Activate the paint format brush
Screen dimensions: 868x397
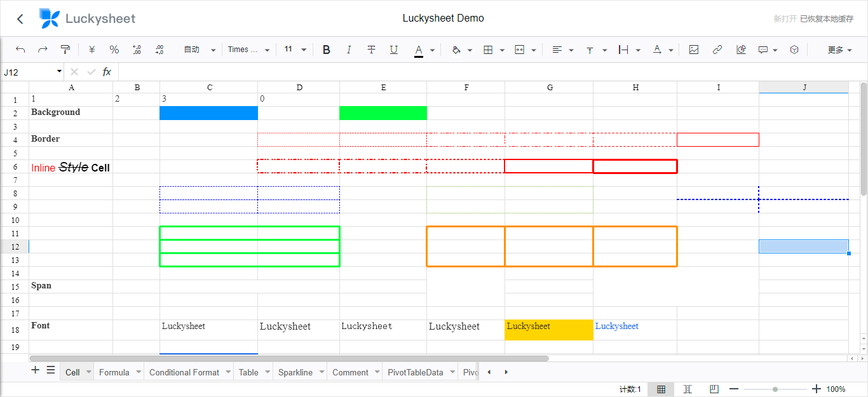(65, 50)
